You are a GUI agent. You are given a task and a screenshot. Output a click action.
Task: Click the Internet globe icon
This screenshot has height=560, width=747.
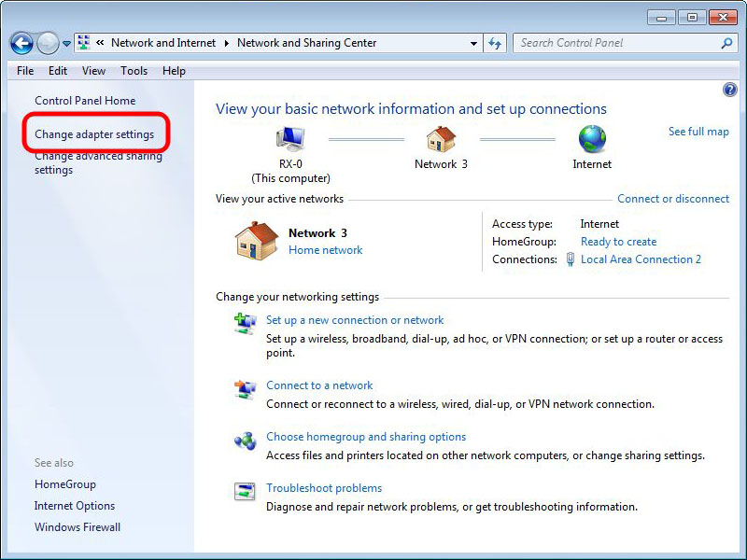coord(592,140)
